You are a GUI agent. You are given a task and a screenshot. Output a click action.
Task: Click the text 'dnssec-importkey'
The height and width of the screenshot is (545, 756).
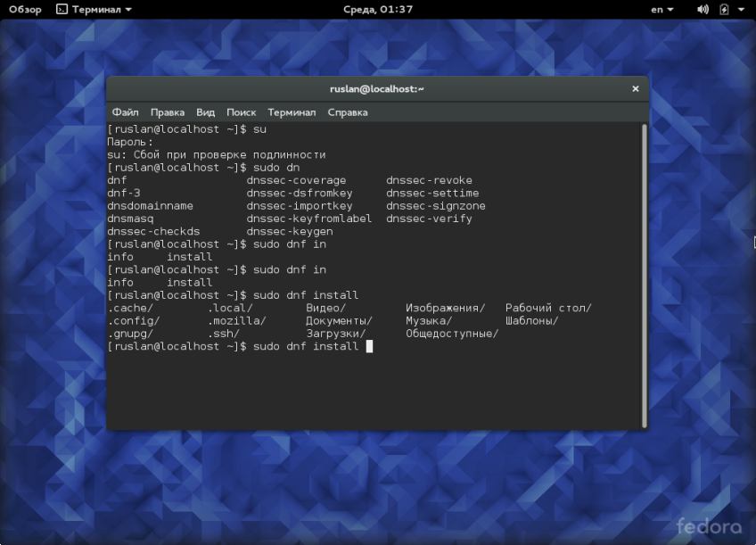[x=300, y=206]
